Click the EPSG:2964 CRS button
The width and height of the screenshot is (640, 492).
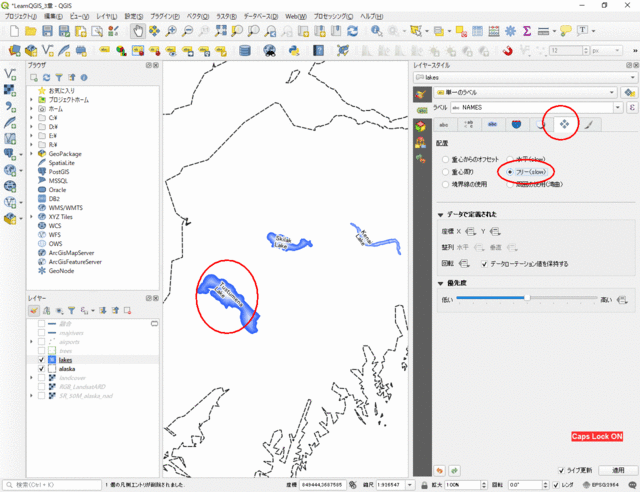[x=600, y=485]
